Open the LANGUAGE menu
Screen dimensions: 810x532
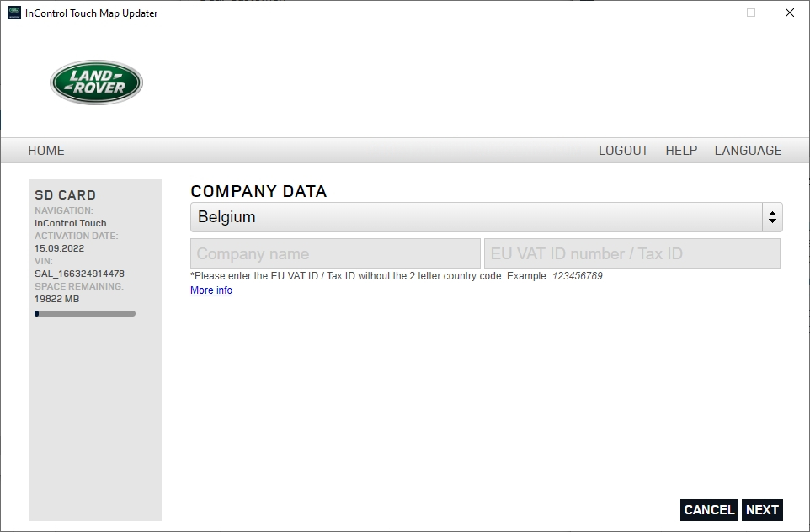coord(748,151)
